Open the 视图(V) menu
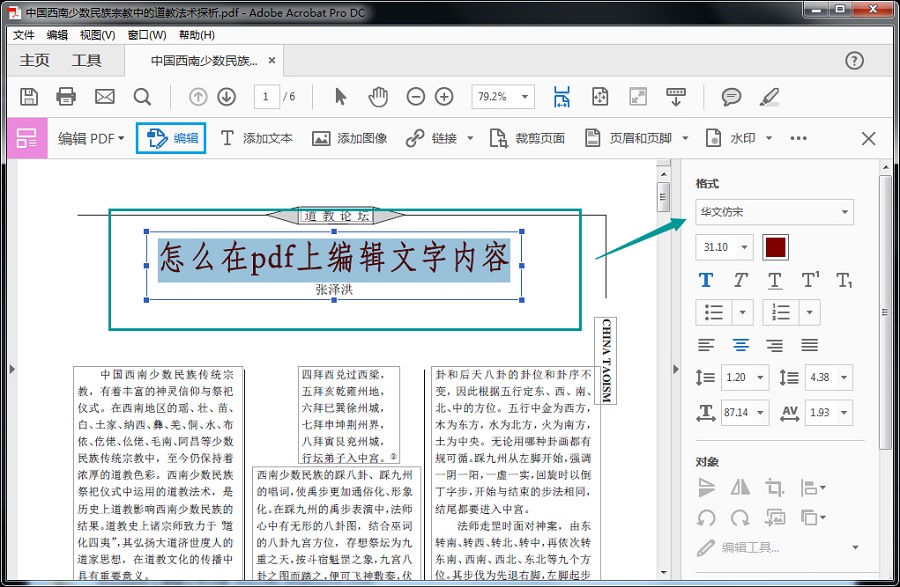Image resolution: width=900 pixels, height=587 pixels. click(x=98, y=35)
